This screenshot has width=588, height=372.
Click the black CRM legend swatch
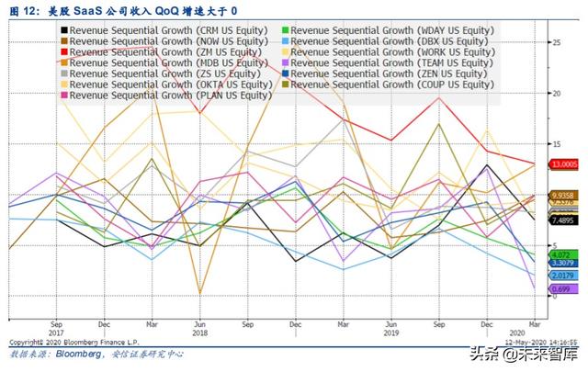pyautogui.click(x=62, y=30)
